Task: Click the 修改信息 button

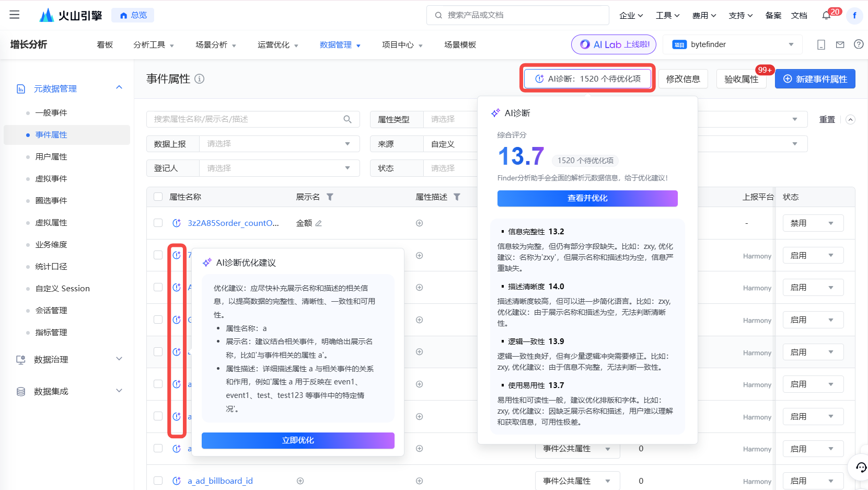Action: click(683, 79)
